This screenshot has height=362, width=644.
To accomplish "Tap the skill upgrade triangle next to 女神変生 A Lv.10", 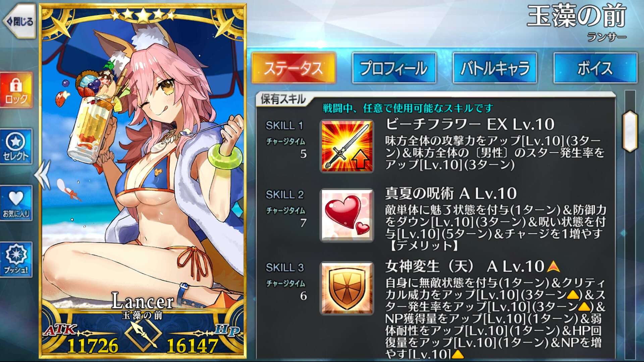I will point(553,267).
